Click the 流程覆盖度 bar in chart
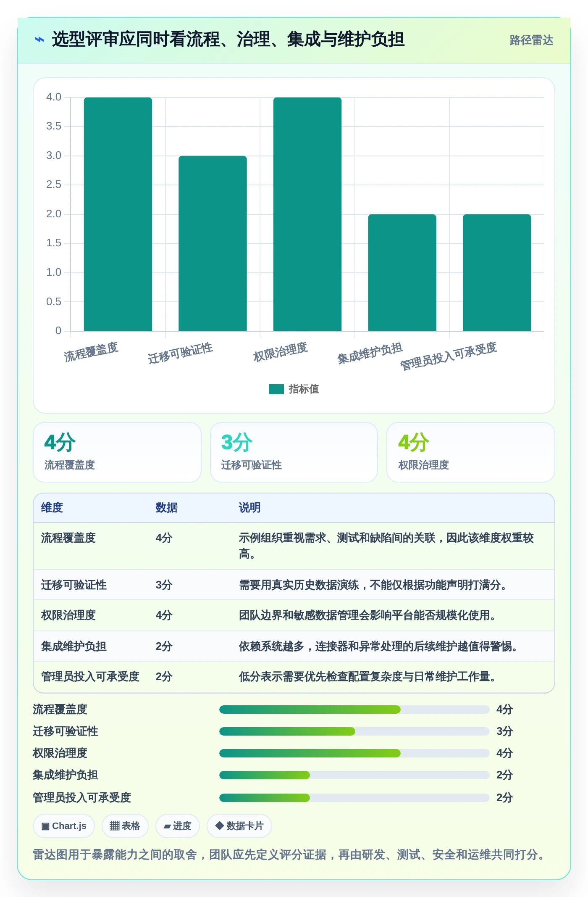 click(118, 214)
